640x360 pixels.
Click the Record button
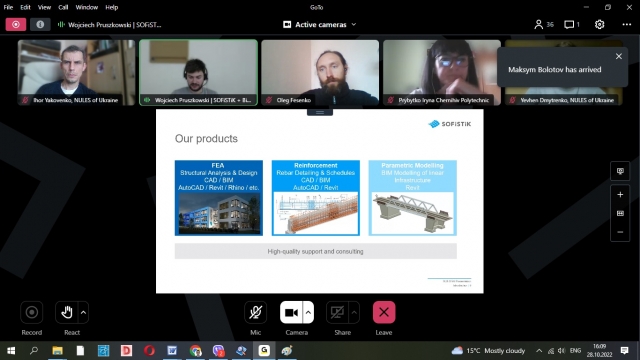pos(31,313)
